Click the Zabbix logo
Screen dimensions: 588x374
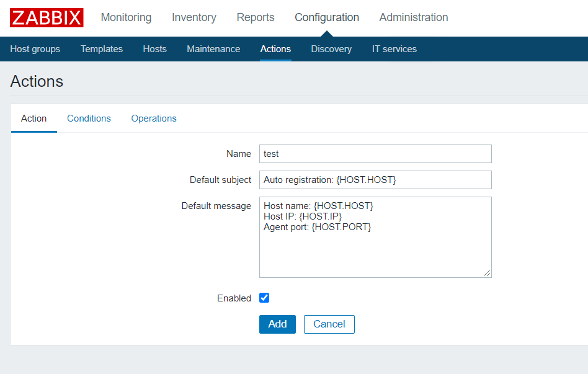(47, 17)
